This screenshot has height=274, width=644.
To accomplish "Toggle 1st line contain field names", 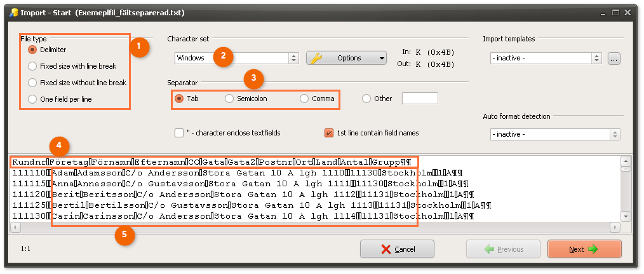I will click(x=328, y=133).
